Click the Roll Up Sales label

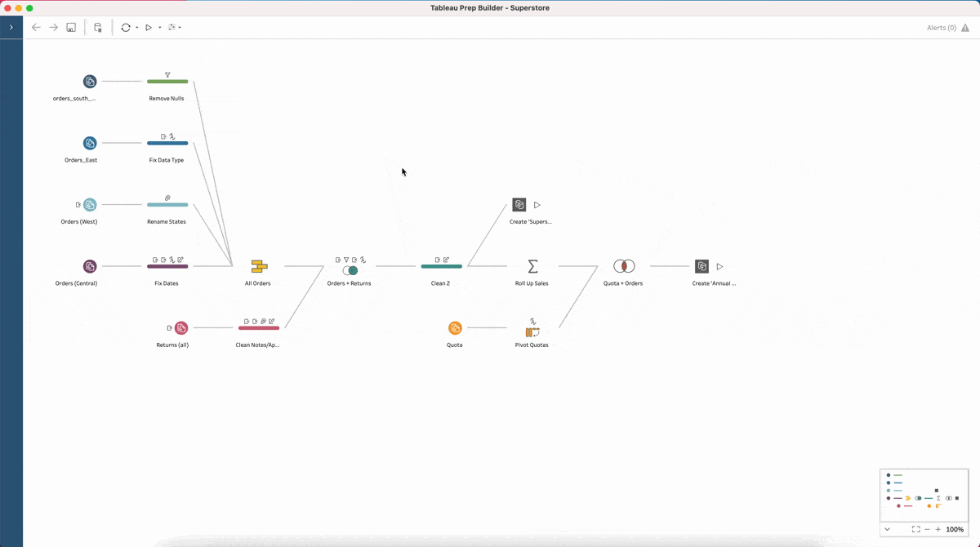click(x=532, y=283)
